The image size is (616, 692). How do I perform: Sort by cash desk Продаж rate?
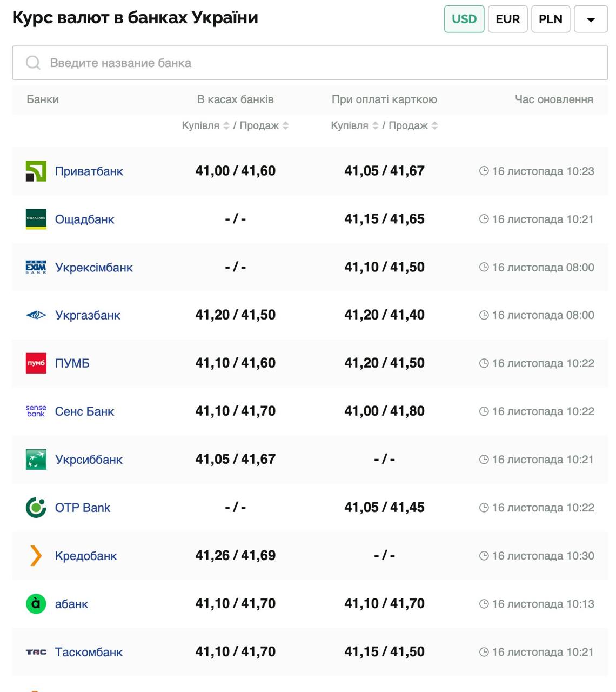point(286,126)
